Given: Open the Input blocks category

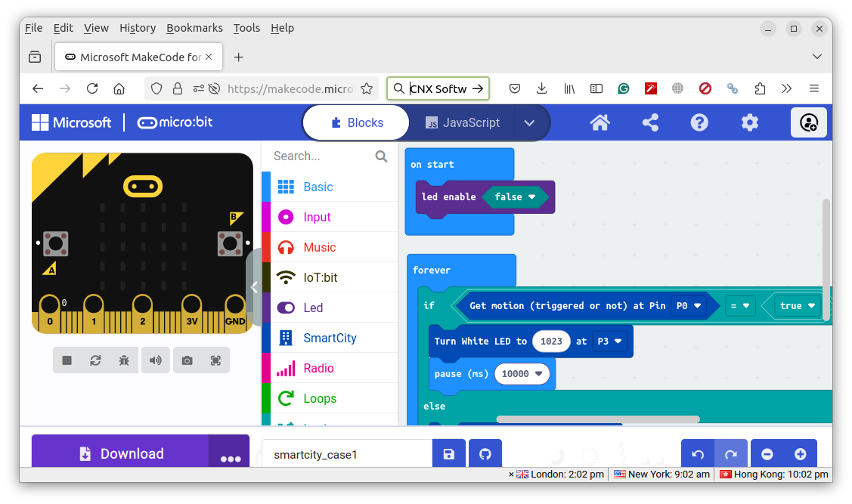Looking at the screenshot, I should pyautogui.click(x=330, y=218).
